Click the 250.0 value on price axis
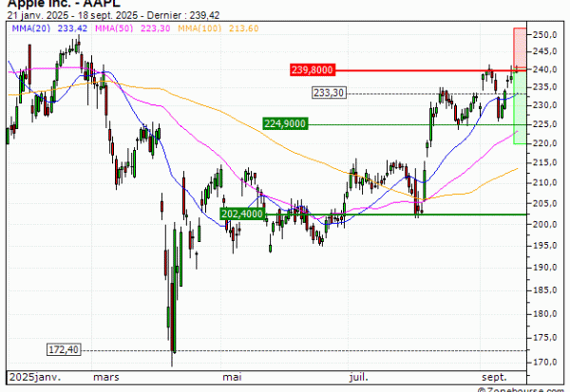This screenshot has height=392, width=570. pos(545,35)
